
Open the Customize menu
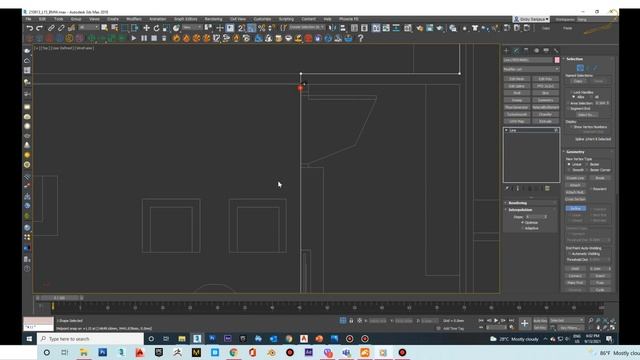tap(262, 19)
